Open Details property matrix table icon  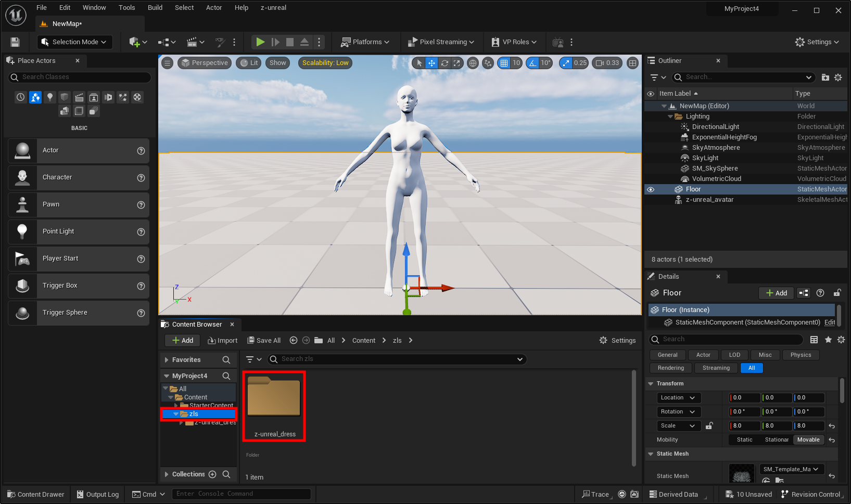[814, 340]
